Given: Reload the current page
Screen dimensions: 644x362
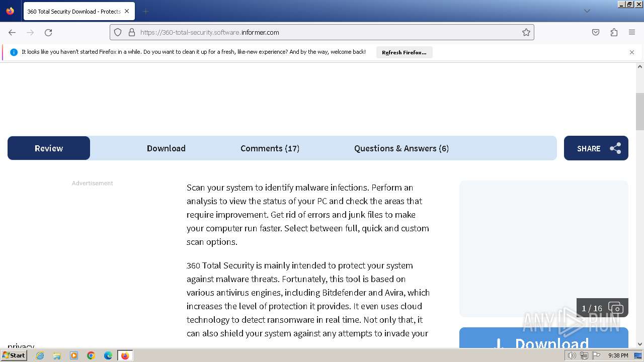Looking at the screenshot, I should click(x=48, y=32).
